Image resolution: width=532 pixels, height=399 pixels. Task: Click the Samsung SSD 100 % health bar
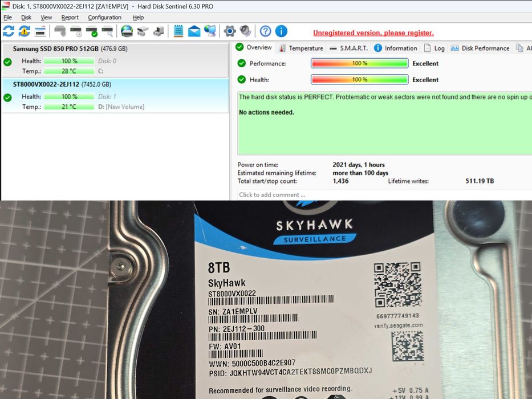tap(69, 61)
